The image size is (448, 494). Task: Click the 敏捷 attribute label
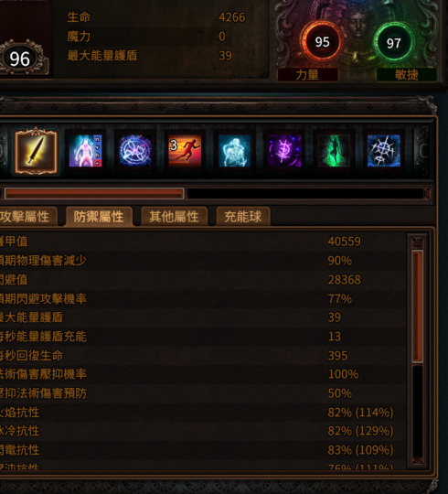pos(407,75)
